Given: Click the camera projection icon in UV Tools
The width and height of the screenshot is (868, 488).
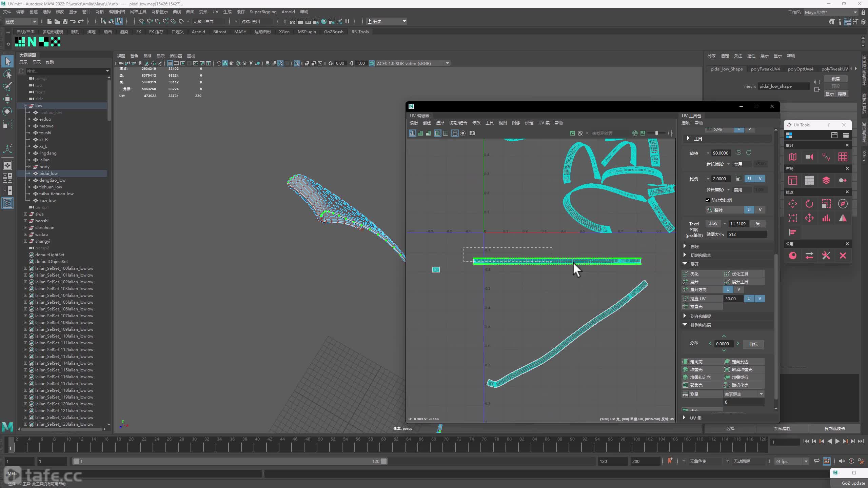Looking at the screenshot, I should 809,157.
